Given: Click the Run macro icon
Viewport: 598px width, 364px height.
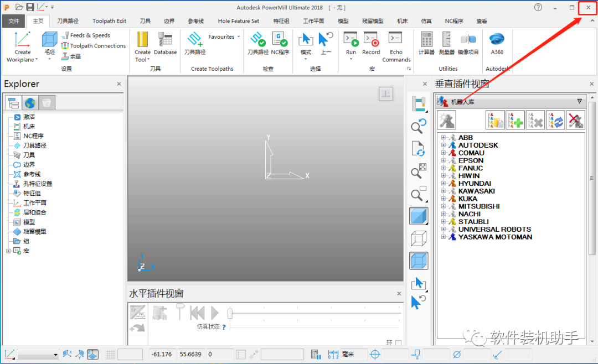Looking at the screenshot, I should coord(351,40).
